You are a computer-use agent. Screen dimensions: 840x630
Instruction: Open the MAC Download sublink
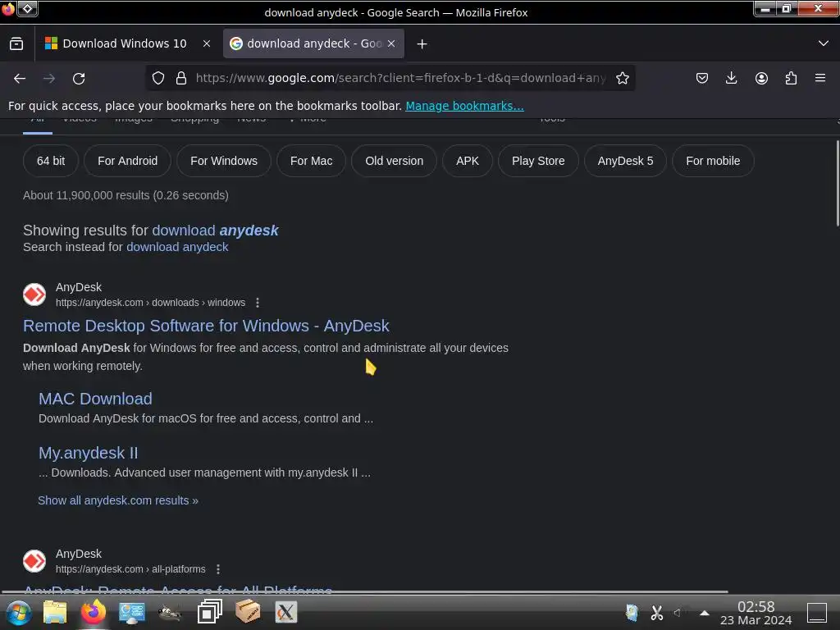(x=95, y=399)
